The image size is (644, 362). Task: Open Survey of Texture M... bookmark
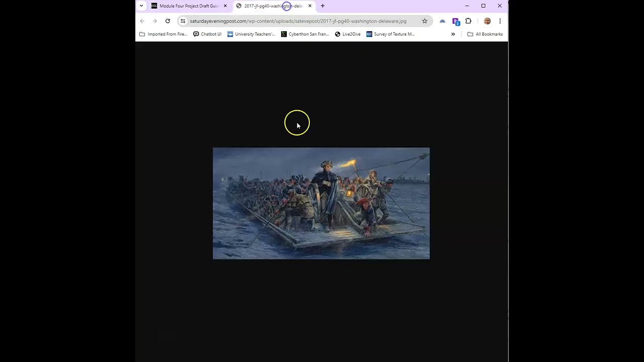390,34
